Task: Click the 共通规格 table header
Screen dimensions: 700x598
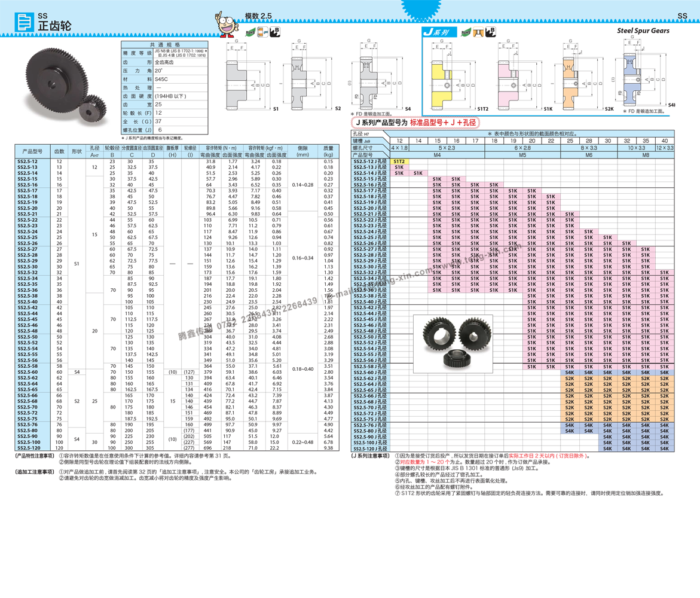Action: (164, 45)
